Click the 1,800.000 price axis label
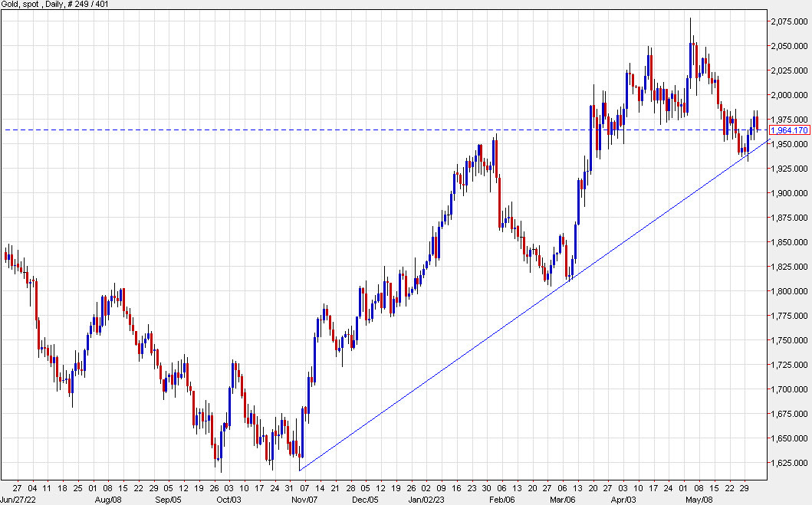This screenshot has height=505, width=812. 789,291
